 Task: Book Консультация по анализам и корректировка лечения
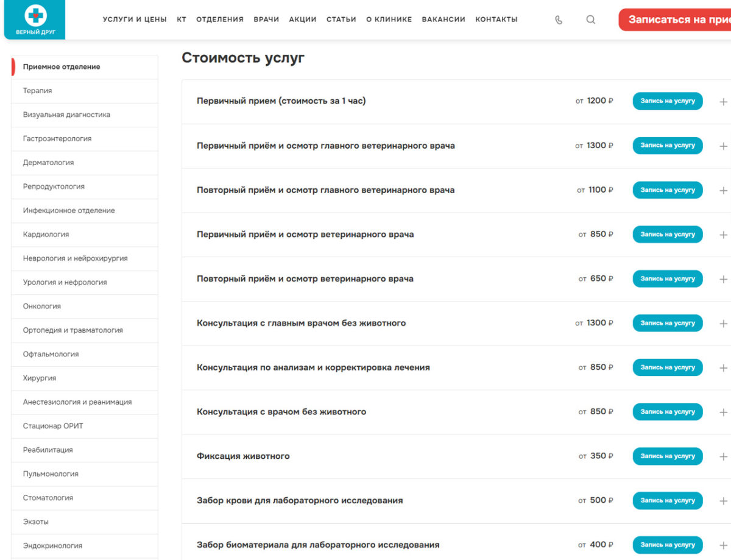pyautogui.click(x=668, y=367)
